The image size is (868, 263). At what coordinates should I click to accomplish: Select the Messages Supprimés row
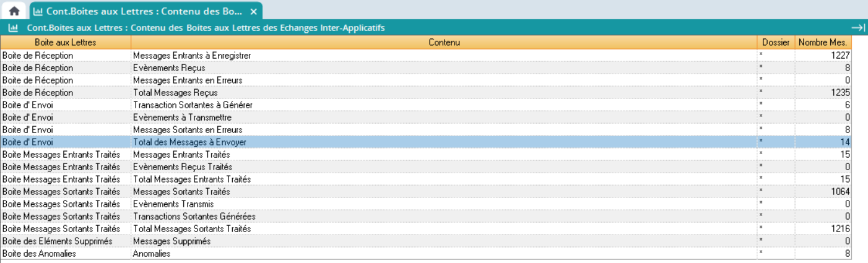[x=171, y=241]
